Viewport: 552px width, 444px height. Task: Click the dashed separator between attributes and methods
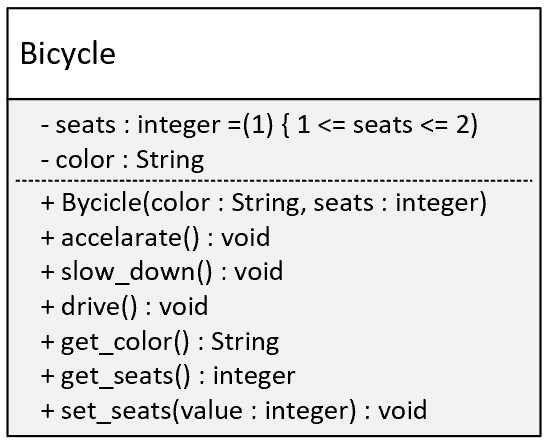[x=274, y=181]
